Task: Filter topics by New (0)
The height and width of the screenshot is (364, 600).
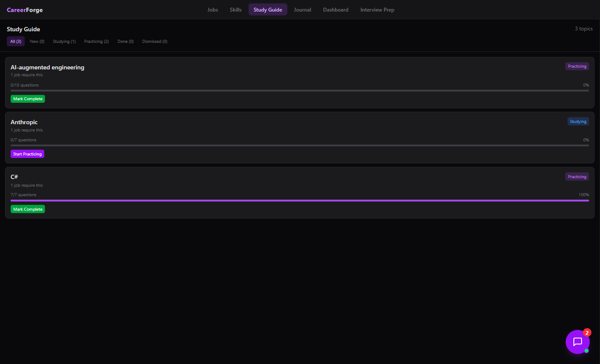Action: tap(37, 42)
